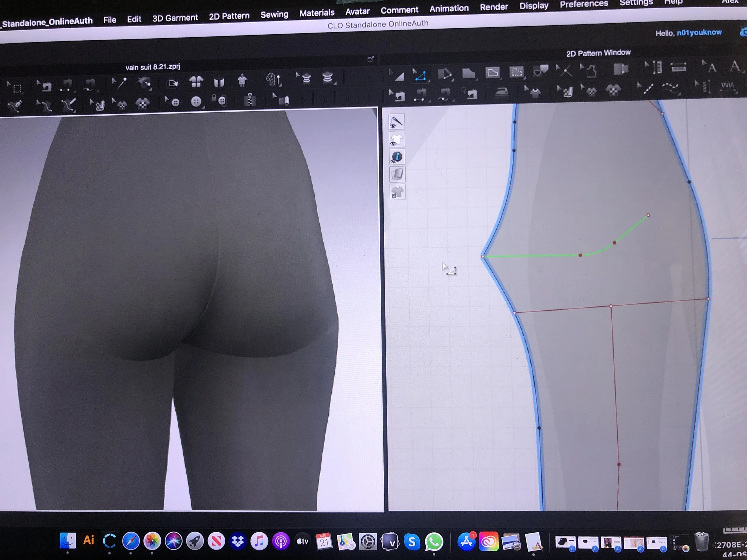Select the Edit Annotation letter A tool with arrow
Viewport: 747px width, 560px height.
pos(709,67)
